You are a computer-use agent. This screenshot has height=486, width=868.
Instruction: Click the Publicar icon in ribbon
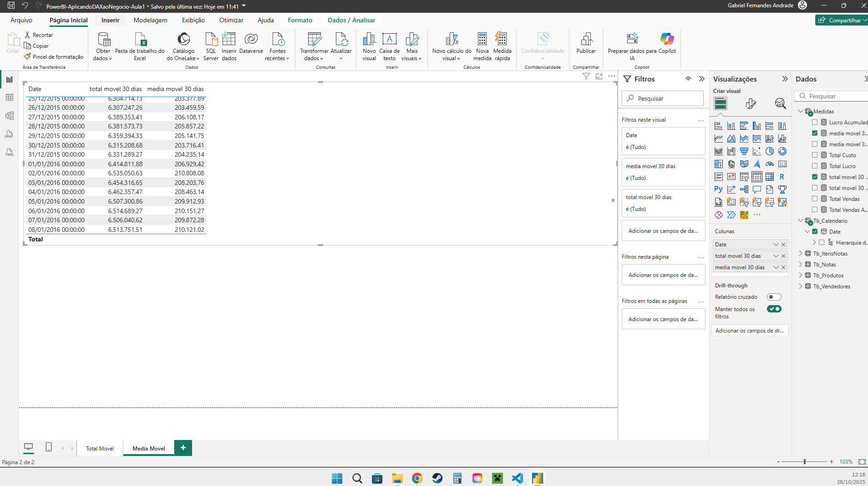[x=586, y=40]
